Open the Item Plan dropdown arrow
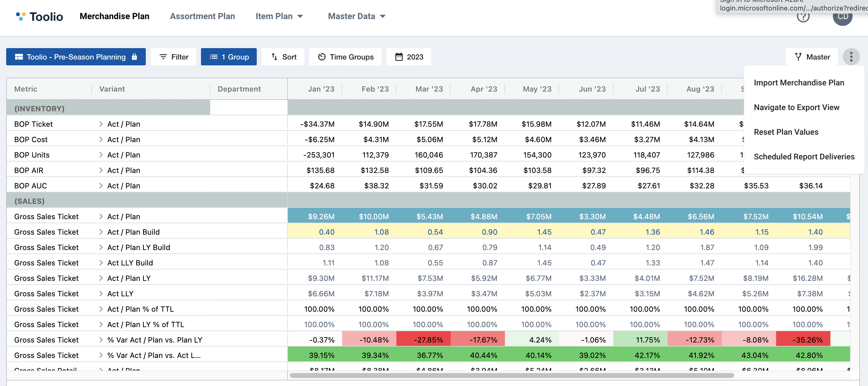This screenshot has height=386, width=868. click(x=300, y=17)
